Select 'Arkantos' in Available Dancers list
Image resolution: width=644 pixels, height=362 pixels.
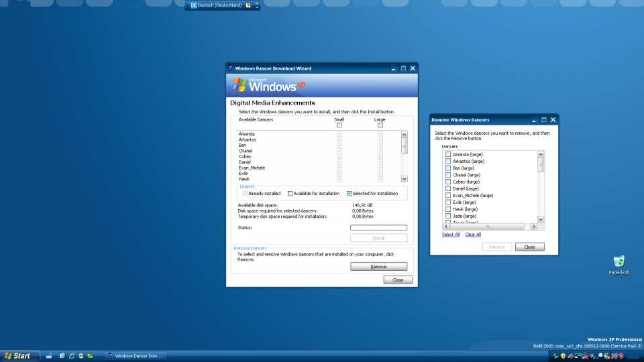(x=248, y=139)
